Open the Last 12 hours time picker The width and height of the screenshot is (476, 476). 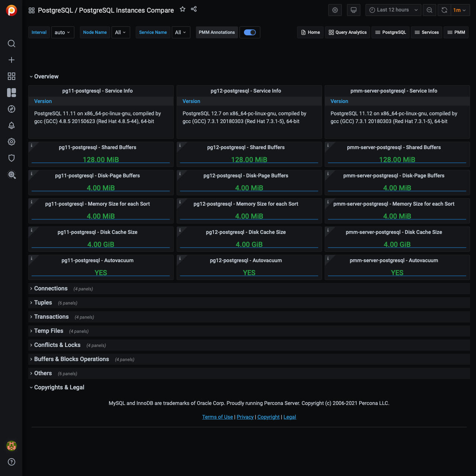[393, 10]
